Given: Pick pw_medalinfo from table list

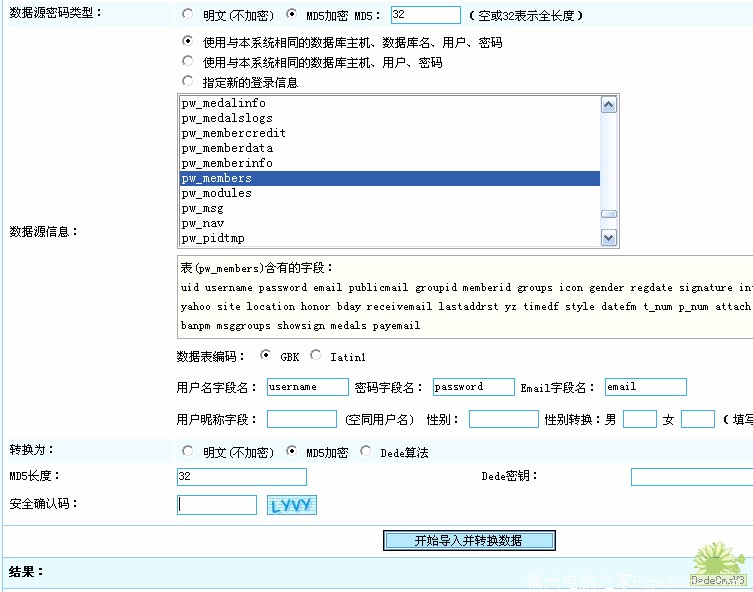Looking at the screenshot, I should tap(390, 103).
